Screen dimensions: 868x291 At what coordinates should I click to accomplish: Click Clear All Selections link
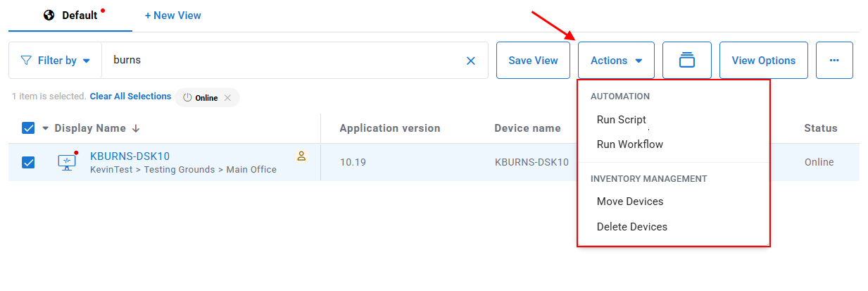(x=130, y=97)
